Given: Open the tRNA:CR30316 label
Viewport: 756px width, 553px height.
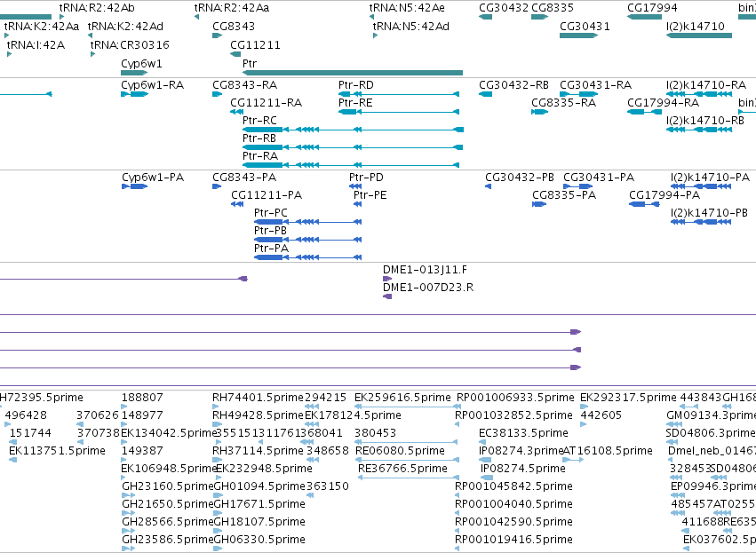Looking at the screenshot, I should pyautogui.click(x=131, y=44).
